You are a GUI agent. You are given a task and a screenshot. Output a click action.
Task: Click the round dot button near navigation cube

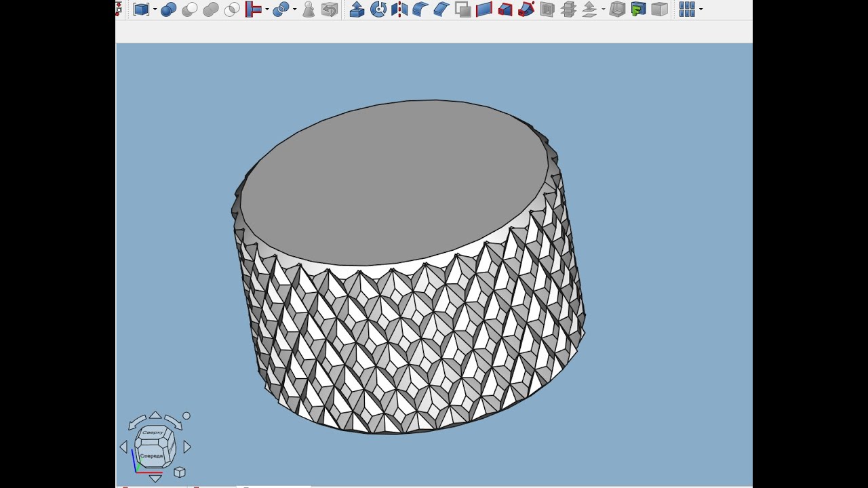(186, 416)
